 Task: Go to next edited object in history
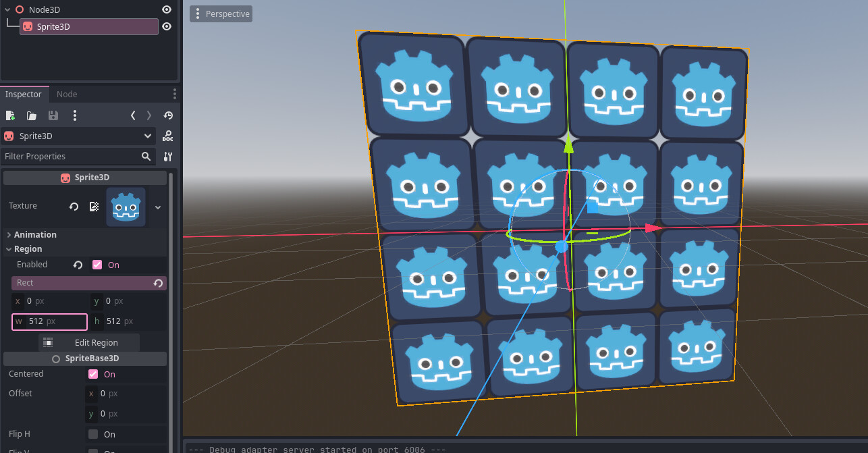[149, 115]
